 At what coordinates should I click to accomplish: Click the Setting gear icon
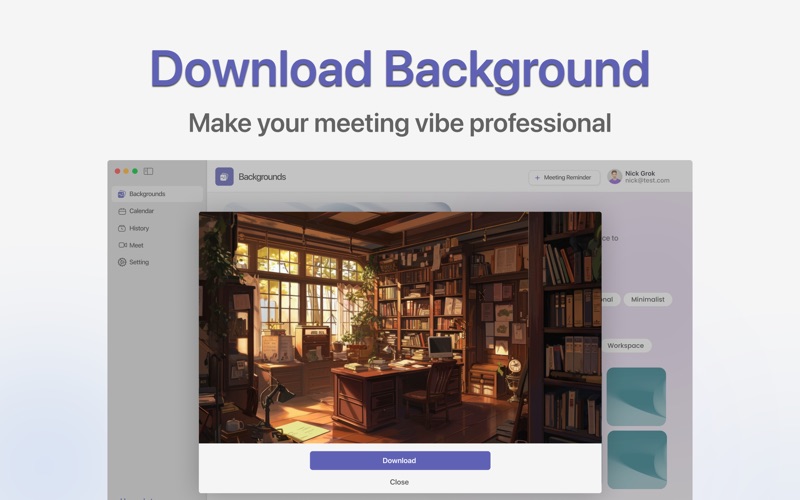point(122,262)
